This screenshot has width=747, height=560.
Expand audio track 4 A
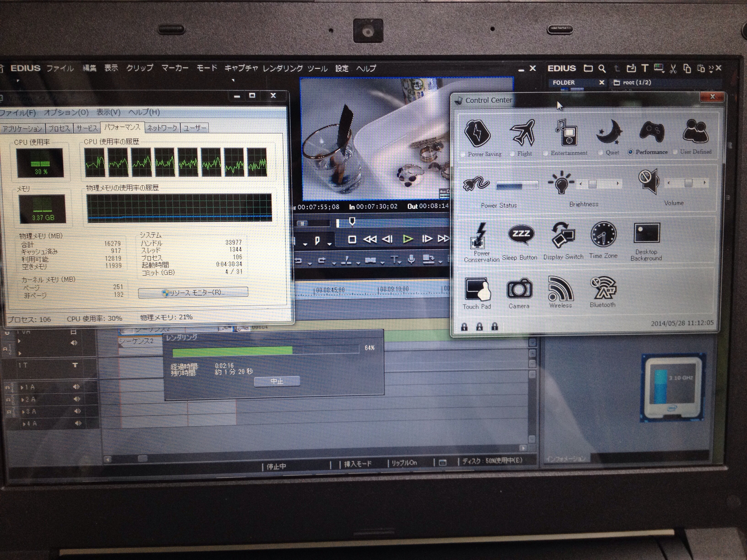pyautogui.click(x=24, y=424)
